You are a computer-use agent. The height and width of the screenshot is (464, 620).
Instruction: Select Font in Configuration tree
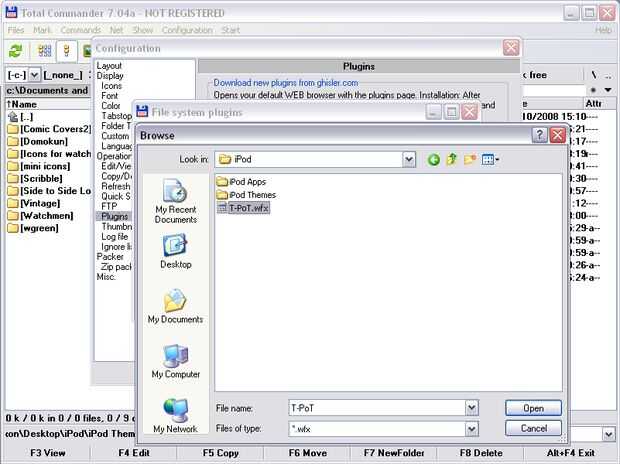click(x=110, y=96)
